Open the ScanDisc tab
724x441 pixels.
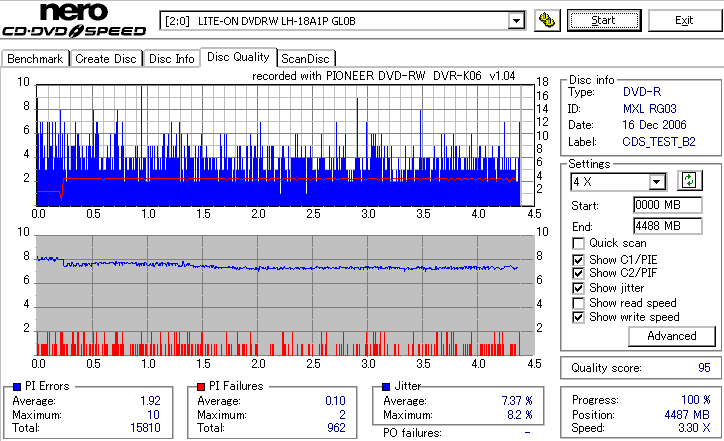(x=305, y=59)
